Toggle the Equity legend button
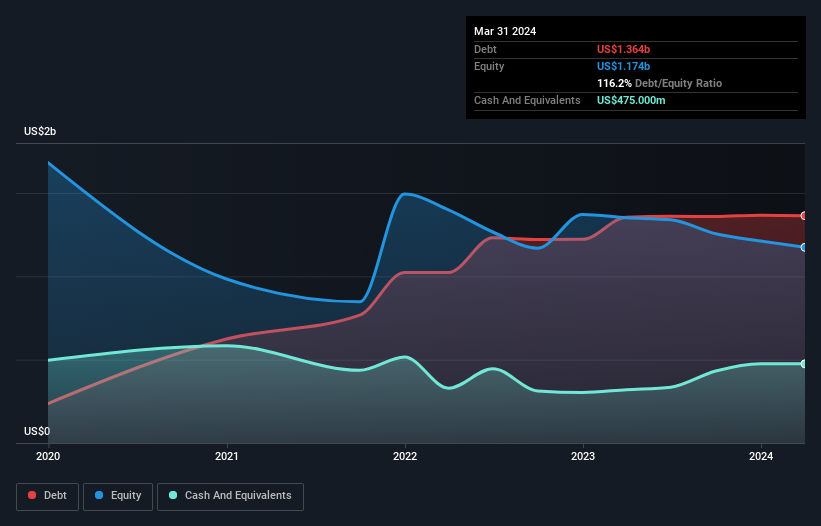This screenshot has height=526, width=821. (x=118, y=496)
